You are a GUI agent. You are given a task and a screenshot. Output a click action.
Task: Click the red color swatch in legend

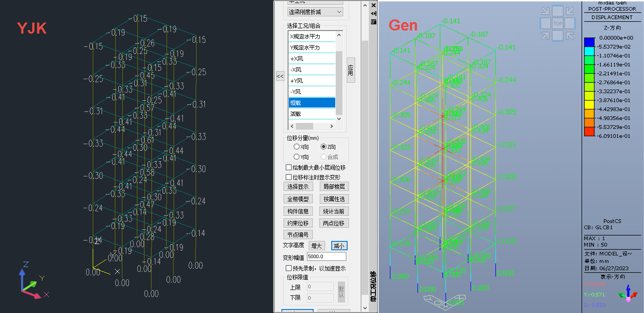589,131
